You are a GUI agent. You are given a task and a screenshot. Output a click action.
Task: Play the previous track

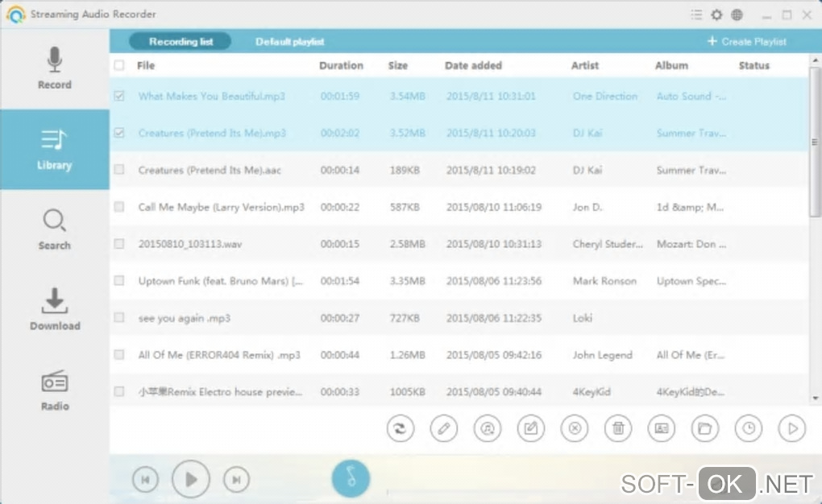(145, 479)
